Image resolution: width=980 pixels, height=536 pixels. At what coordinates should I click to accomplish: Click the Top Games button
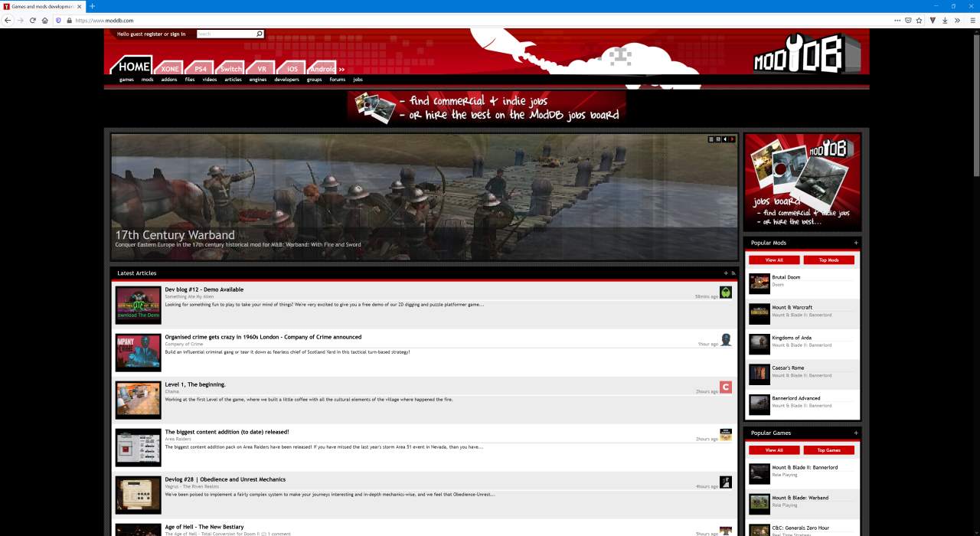point(828,450)
